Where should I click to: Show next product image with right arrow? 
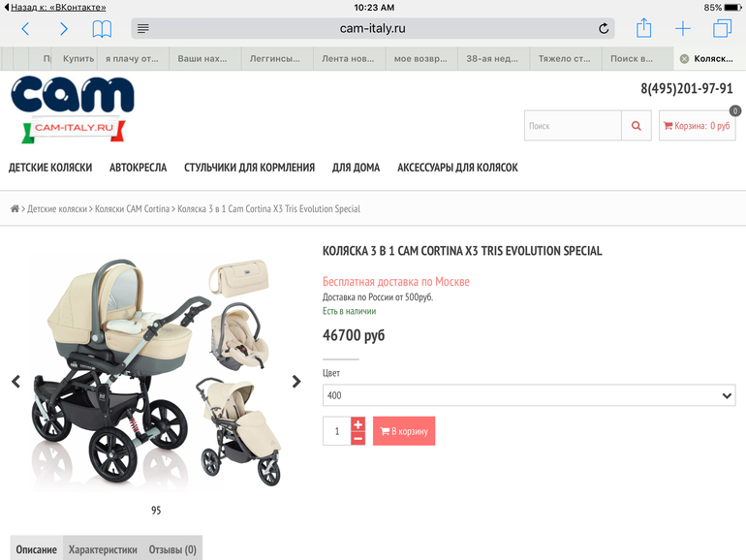coord(296,381)
